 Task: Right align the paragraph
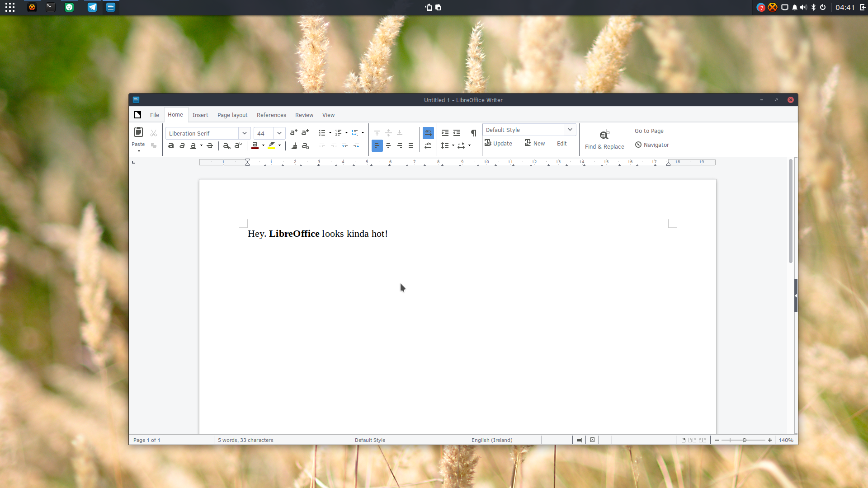point(400,145)
